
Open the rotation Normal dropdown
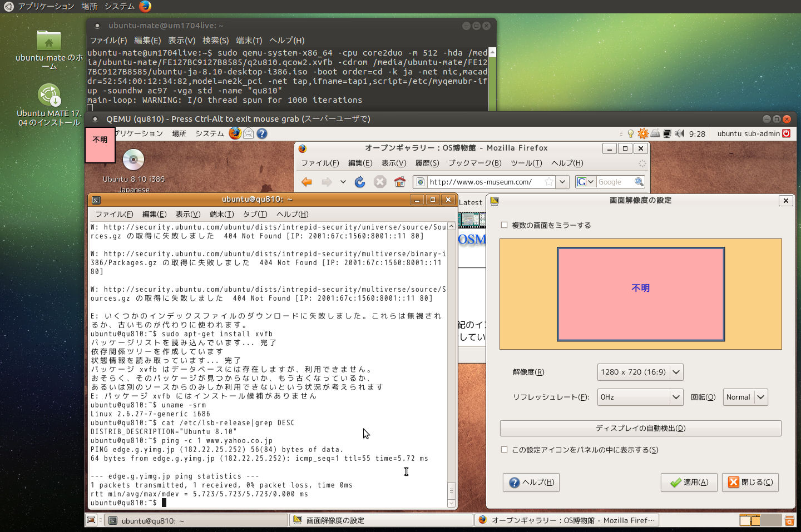pyautogui.click(x=745, y=397)
